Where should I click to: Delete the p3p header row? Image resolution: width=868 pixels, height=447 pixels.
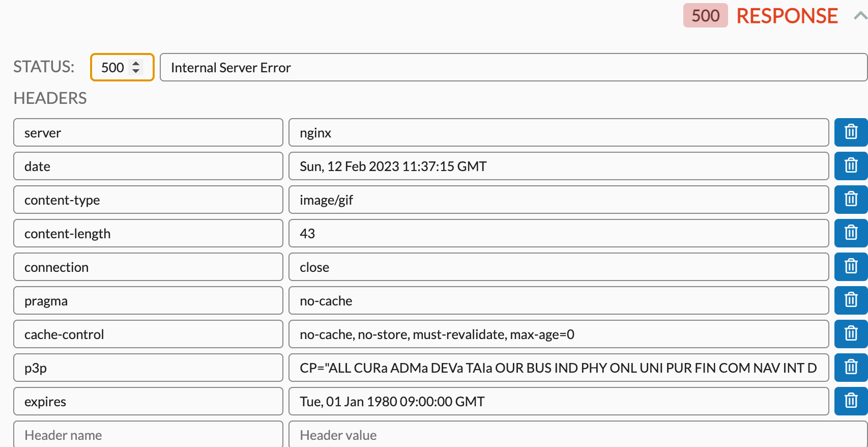click(851, 368)
